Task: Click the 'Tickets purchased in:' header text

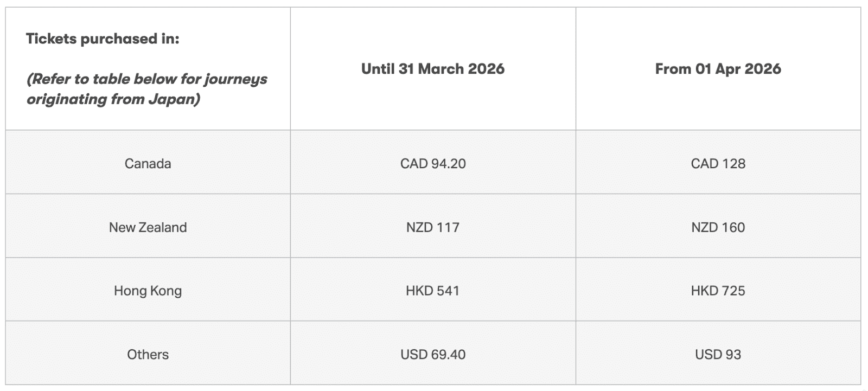Action: (x=103, y=39)
